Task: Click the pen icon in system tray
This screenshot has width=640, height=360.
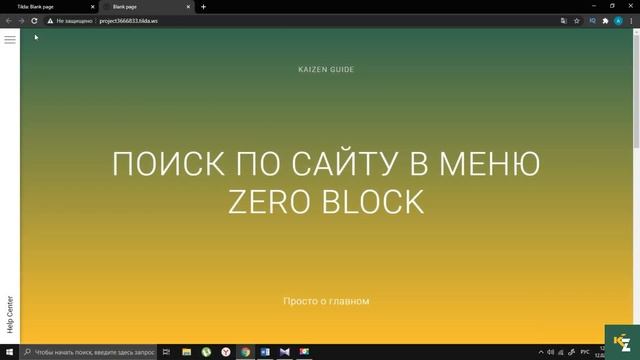Action: [571, 352]
